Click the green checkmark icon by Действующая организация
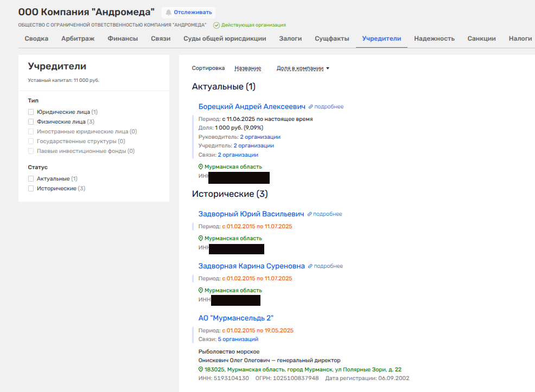 pos(216,25)
